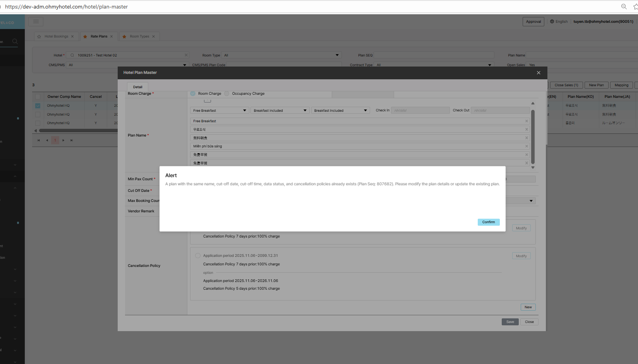Open the Contract Type dropdown
This screenshot has height=364, width=638.
tap(489, 65)
